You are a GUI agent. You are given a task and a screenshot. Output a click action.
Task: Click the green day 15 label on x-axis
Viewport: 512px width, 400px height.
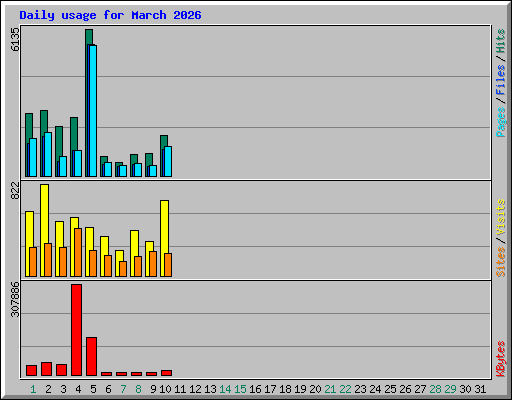click(x=240, y=389)
